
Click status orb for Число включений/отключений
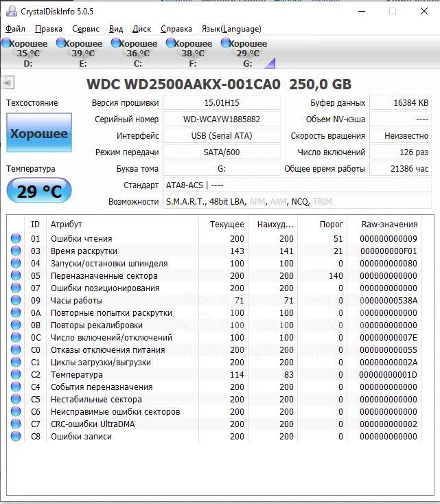pyautogui.click(x=16, y=337)
